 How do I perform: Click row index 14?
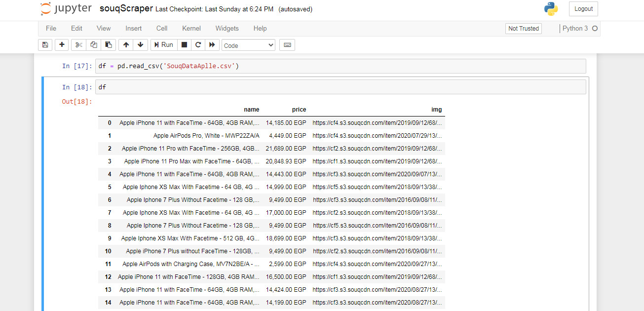click(x=108, y=303)
